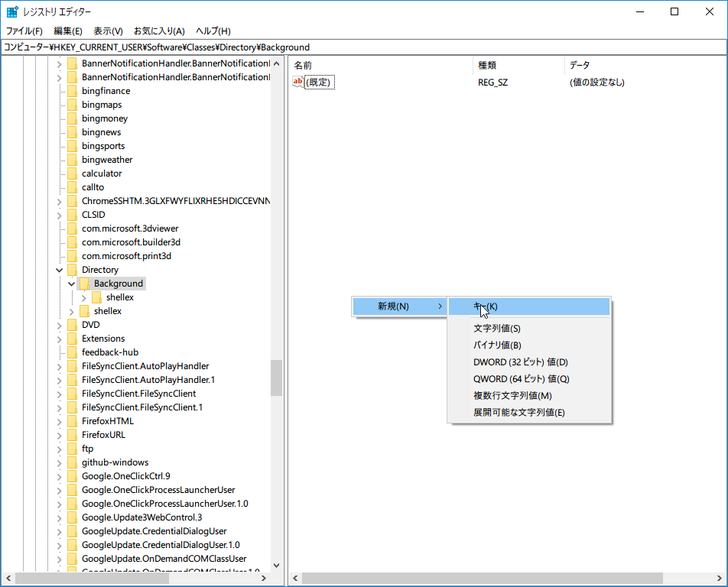Screen dimensions: 728x587
Task: Click the ab string icon of default value
Action: coord(298,82)
